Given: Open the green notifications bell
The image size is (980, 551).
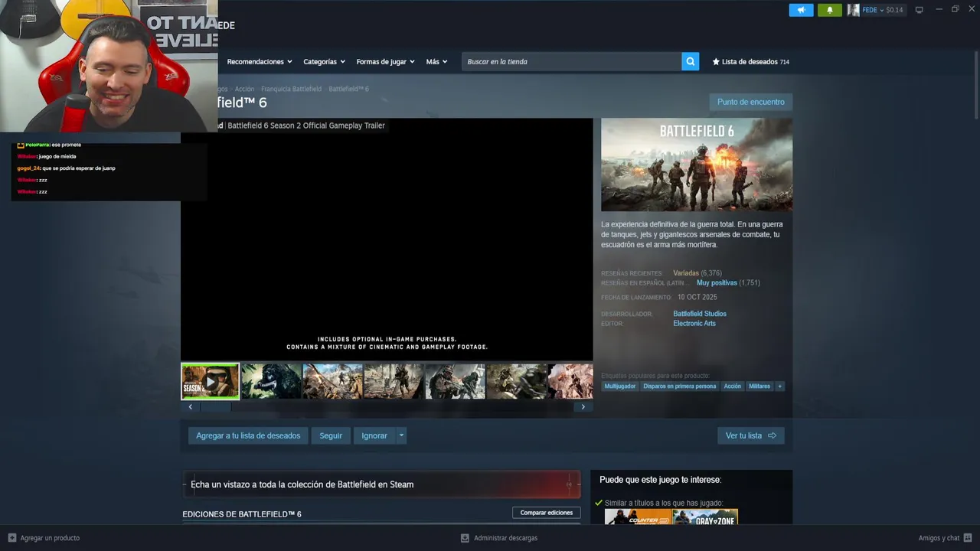Looking at the screenshot, I should coord(830,10).
